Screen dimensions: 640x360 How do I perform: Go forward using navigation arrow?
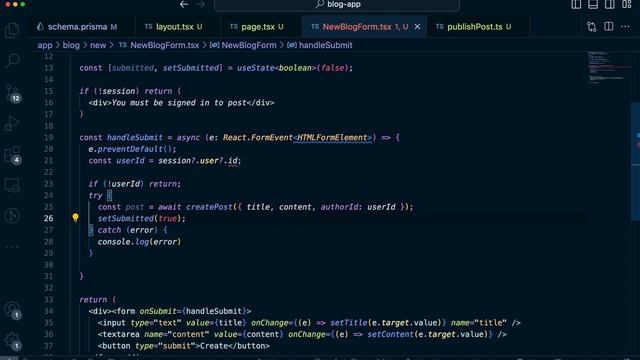tap(200, 4)
